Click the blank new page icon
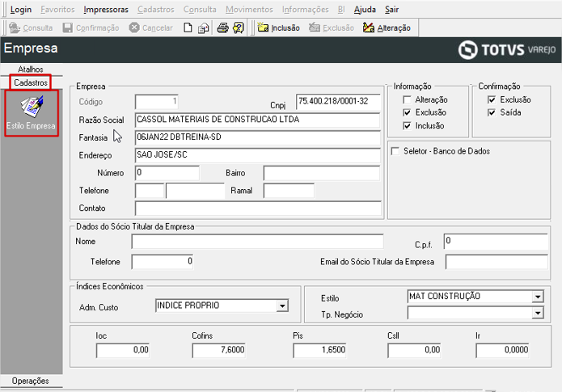The height and width of the screenshot is (392, 562). pyautogui.click(x=188, y=27)
